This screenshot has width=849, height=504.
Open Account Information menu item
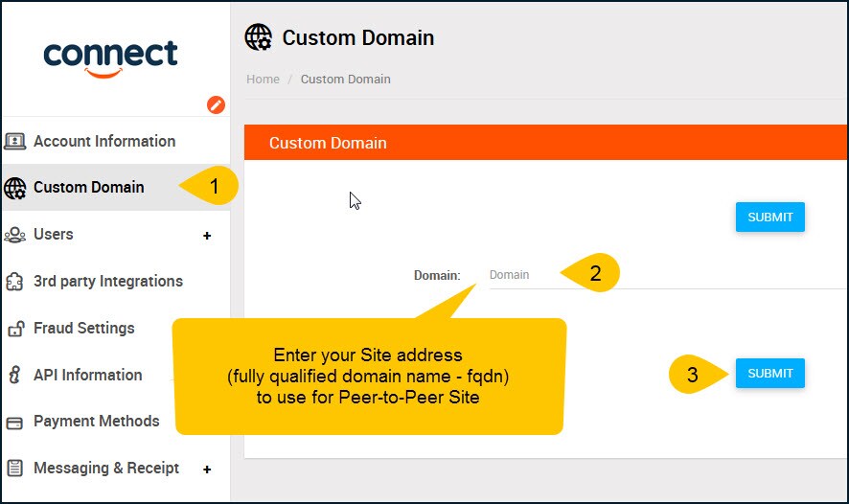point(104,141)
